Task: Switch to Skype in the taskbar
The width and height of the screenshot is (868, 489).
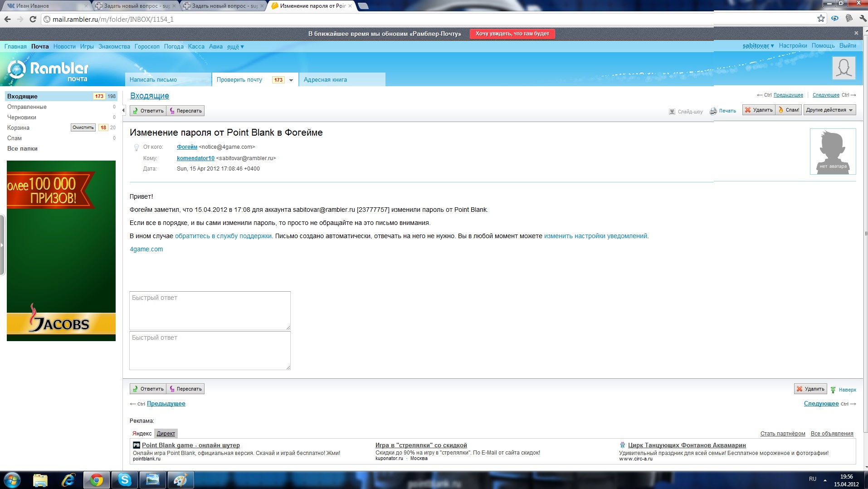Action: point(125,480)
